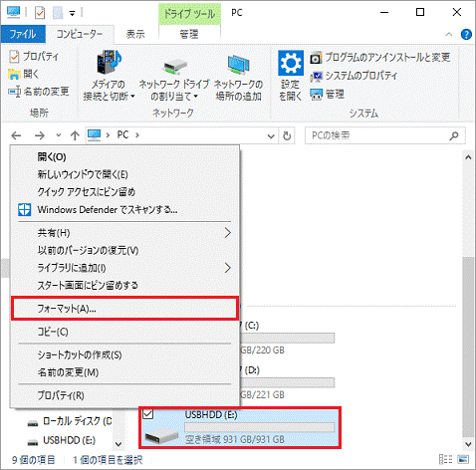Screen dimensions: 476x470
Task: Click the プロパティ ribbon button
Action: coord(34,57)
